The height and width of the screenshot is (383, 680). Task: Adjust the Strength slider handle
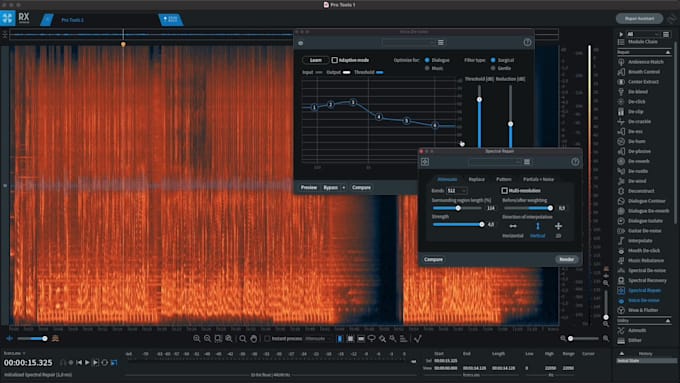[481, 225]
